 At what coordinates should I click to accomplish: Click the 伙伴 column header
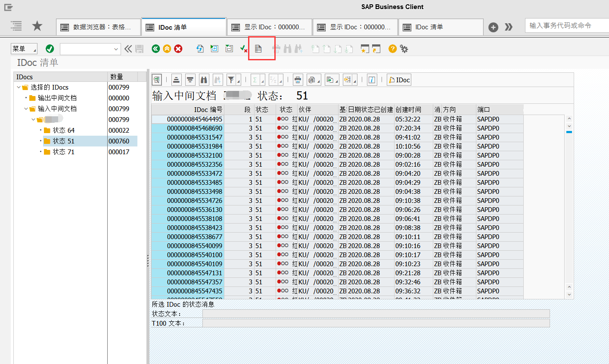click(318, 109)
